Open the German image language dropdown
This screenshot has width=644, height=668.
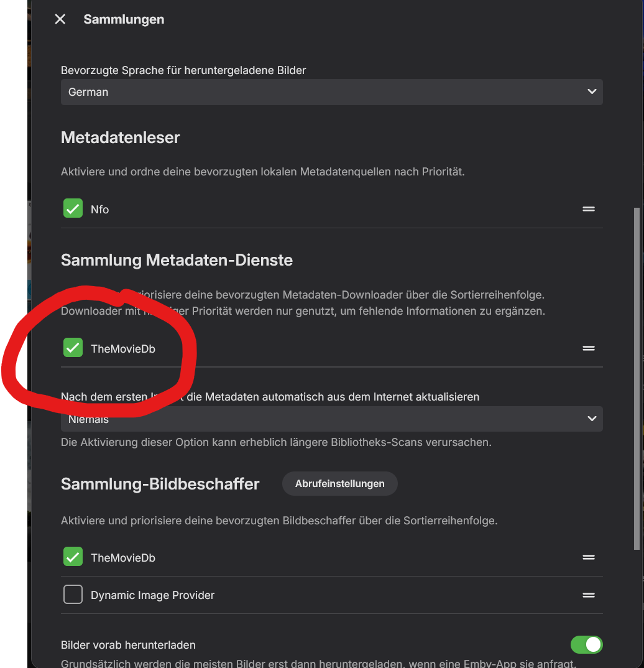tap(331, 92)
